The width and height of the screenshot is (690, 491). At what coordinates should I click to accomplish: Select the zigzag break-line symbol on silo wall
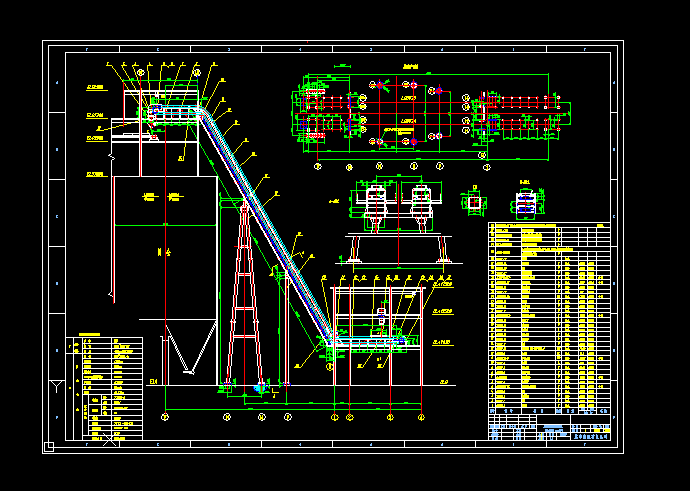point(111,157)
